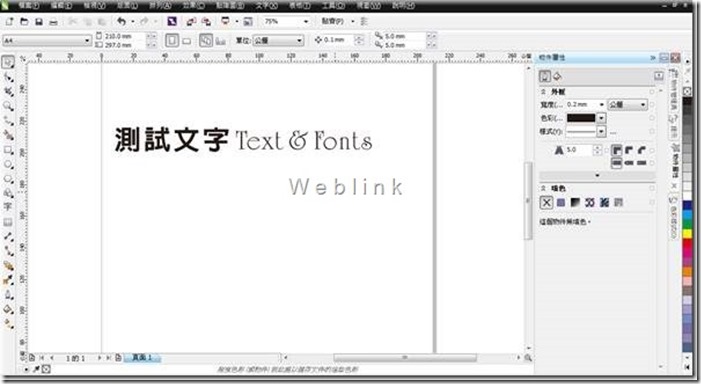Select the Fountain gradient fill option
The width and height of the screenshot is (701, 384).
click(575, 203)
